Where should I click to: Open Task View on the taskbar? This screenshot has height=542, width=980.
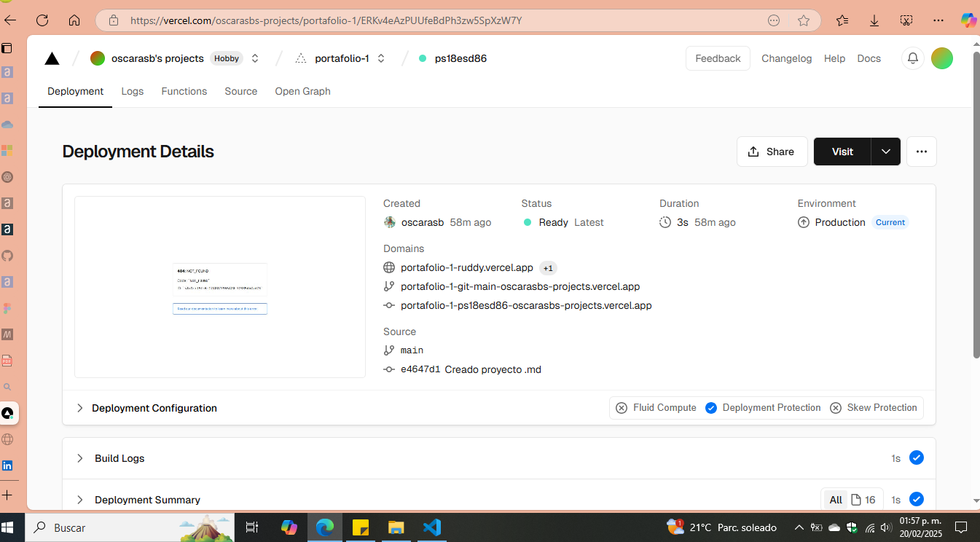point(251,527)
